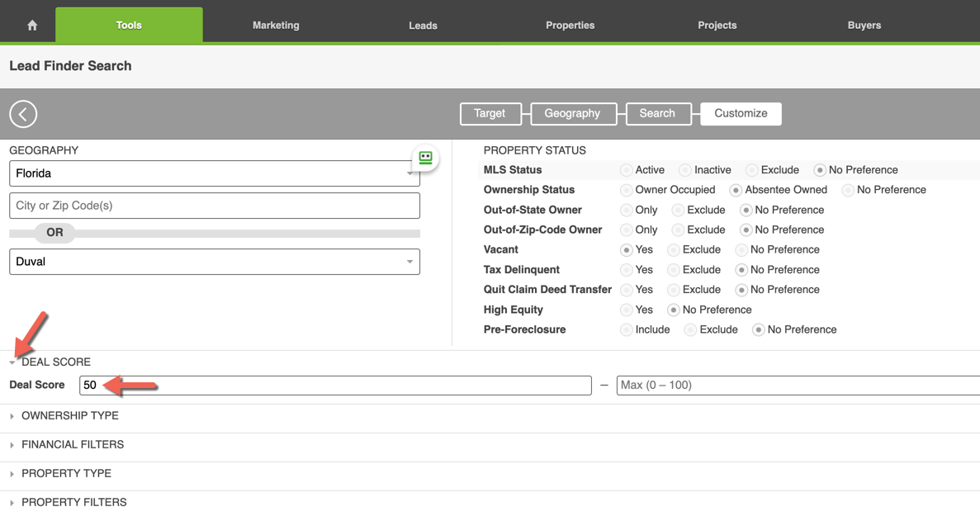
Task: Set Out-of-State Owner to Exclude
Action: pos(678,210)
